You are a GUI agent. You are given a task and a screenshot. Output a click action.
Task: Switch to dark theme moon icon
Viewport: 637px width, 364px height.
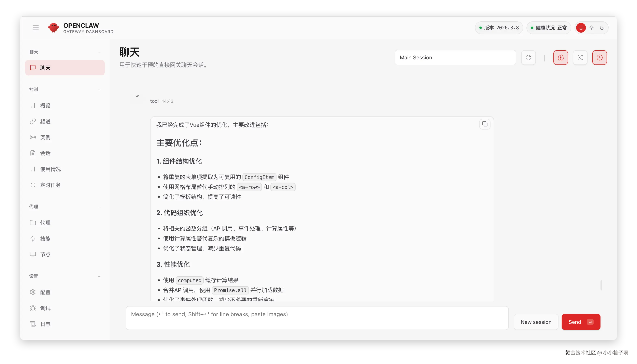coord(602,28)
